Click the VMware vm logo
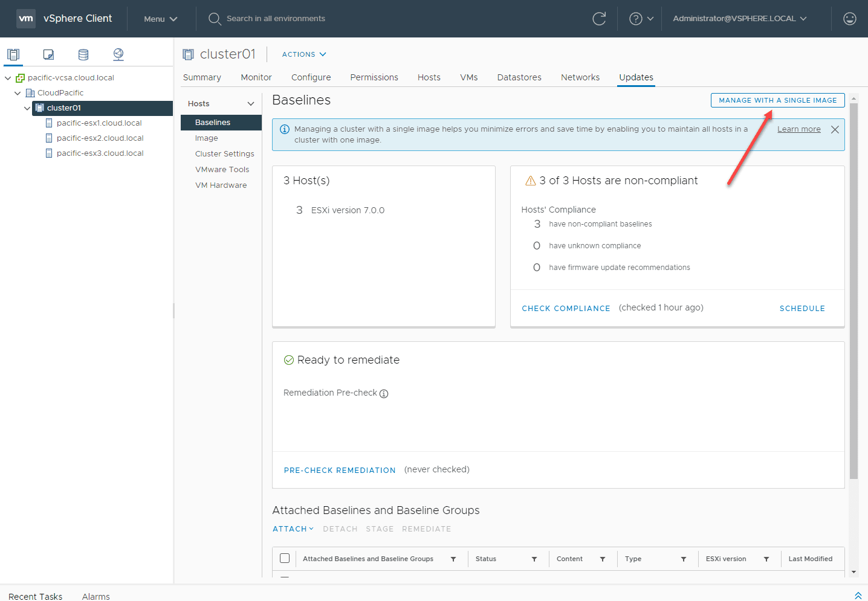This screenshot has height=601, width=868. click(x=26, y=19)
